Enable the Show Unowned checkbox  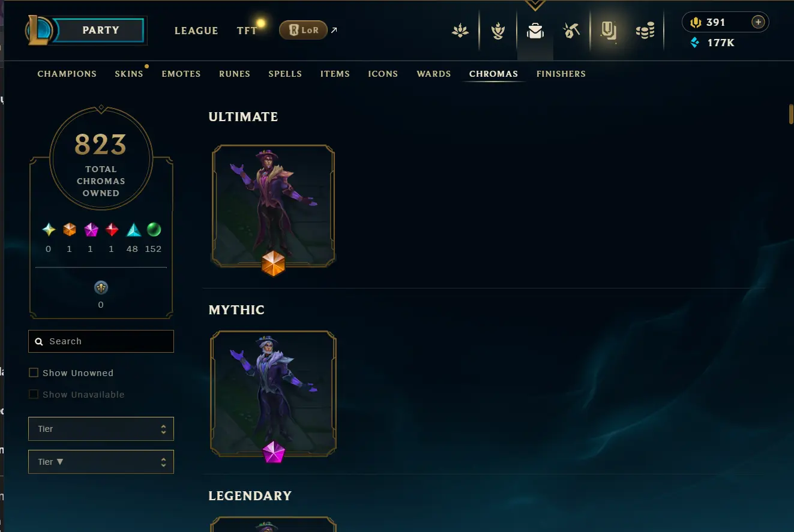tap(34, 373)
